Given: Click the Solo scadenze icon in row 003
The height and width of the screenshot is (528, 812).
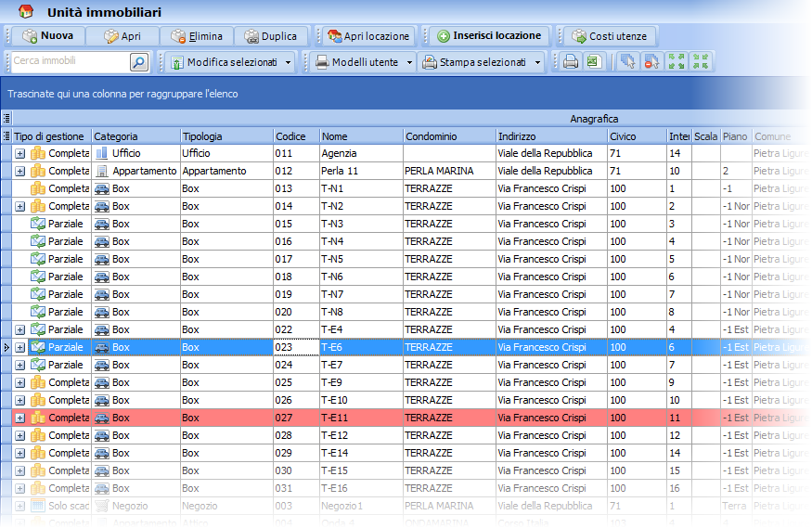Looking at the screenshot, I should (x=38, y=505).
